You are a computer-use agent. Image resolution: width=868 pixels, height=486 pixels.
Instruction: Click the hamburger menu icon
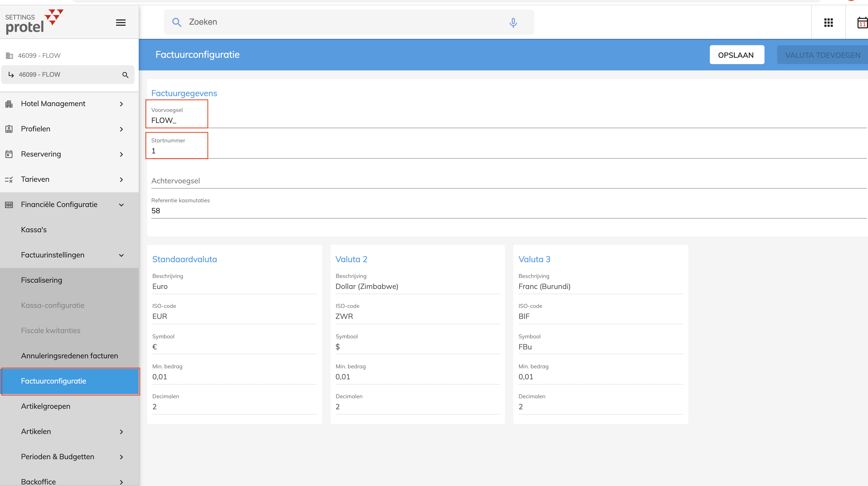[121, 23]
